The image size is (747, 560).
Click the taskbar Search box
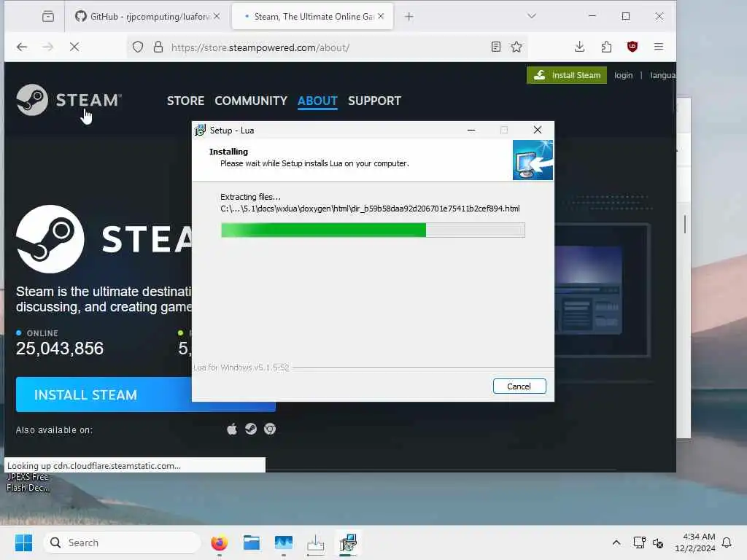click(x=122, y=542)
